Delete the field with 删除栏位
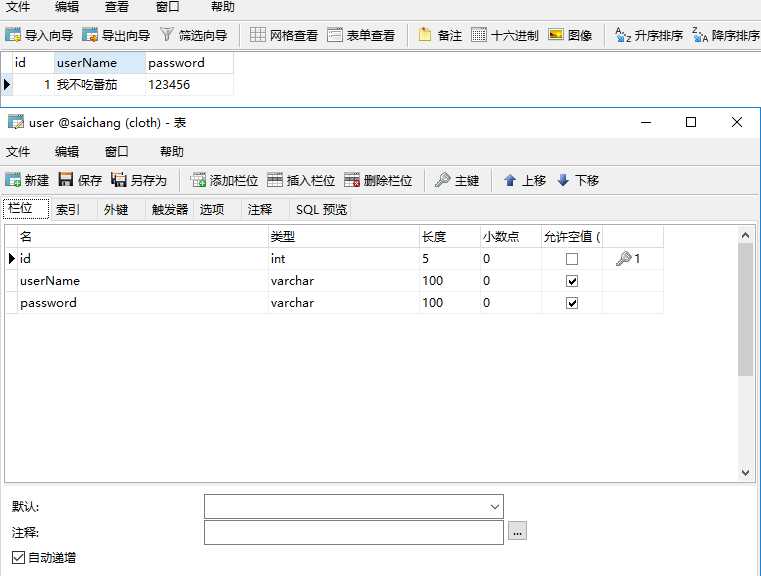This screenshot has width=761, height=576. click(x=378, y=180)
